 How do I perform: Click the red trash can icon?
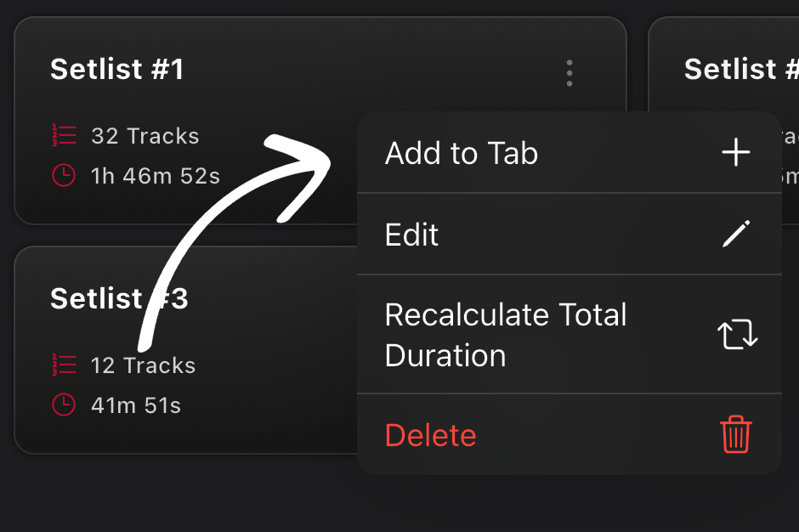click(x=736, y=435)
